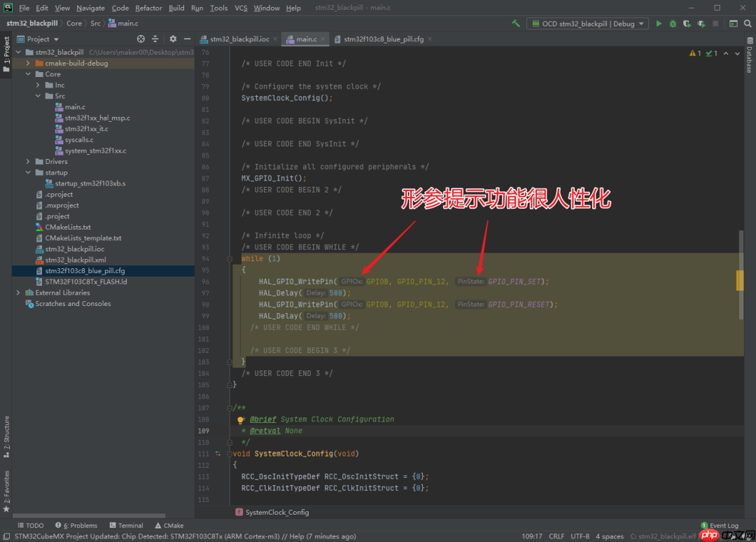Open the VCS menu

pyautogui.click(x=240, y=8)
